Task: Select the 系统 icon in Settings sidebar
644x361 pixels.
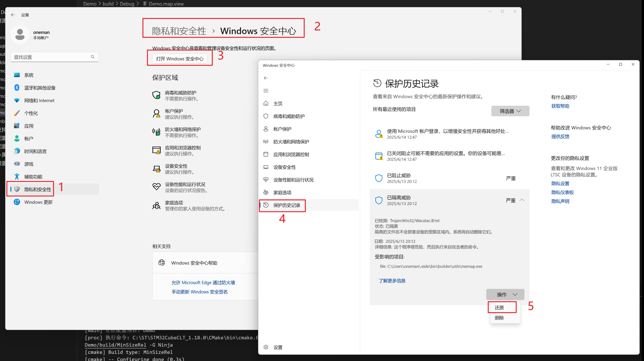Action: tap(17, 75)
